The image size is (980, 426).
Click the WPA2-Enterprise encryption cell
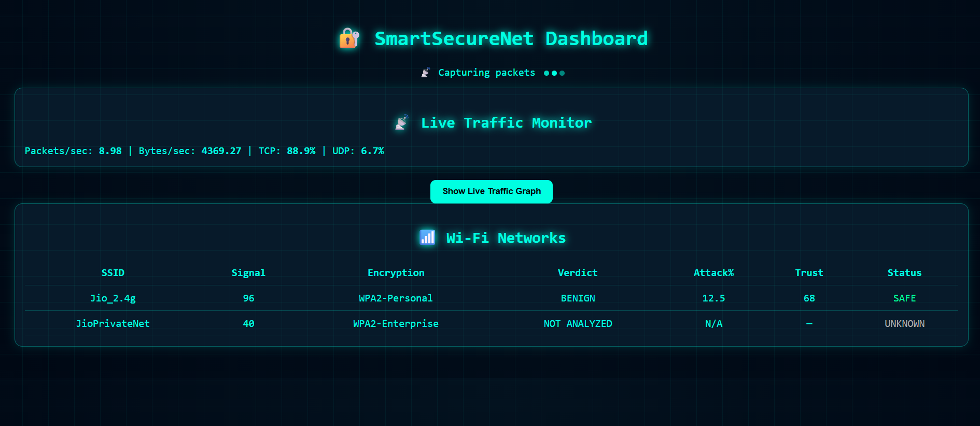[x=396, y=324]
